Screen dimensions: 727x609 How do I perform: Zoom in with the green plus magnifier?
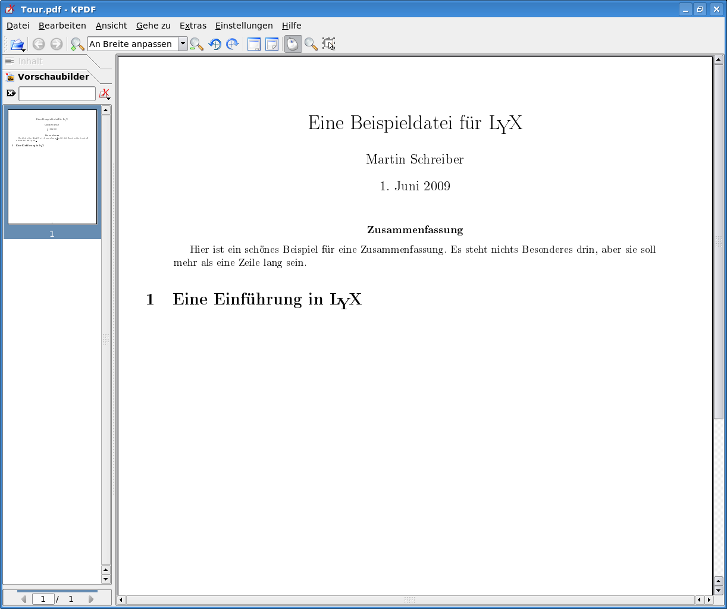click(x=77, y=44)
